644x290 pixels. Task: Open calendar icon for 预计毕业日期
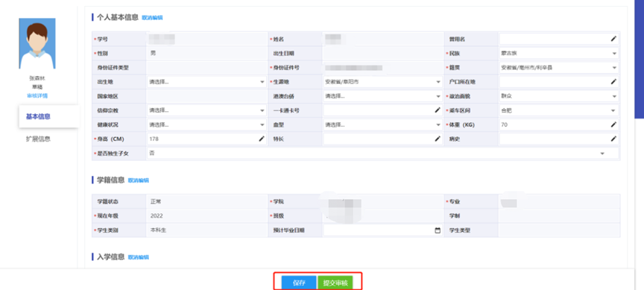click(x=438, y=230)
